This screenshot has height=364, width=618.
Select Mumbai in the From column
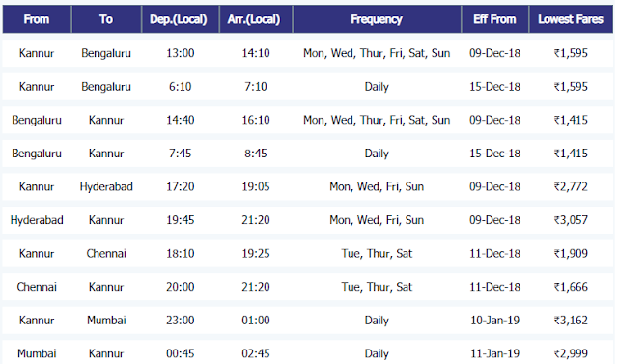click(x=37, y=353)
